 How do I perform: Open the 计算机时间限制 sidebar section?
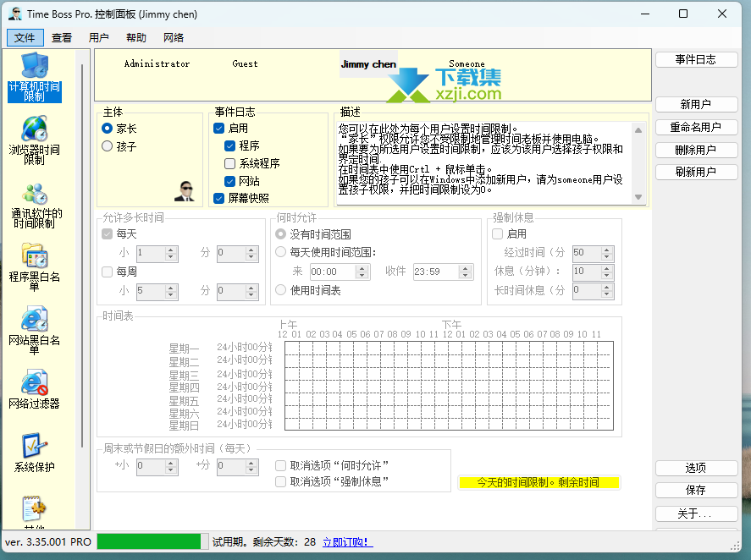(x=35, y=77)
